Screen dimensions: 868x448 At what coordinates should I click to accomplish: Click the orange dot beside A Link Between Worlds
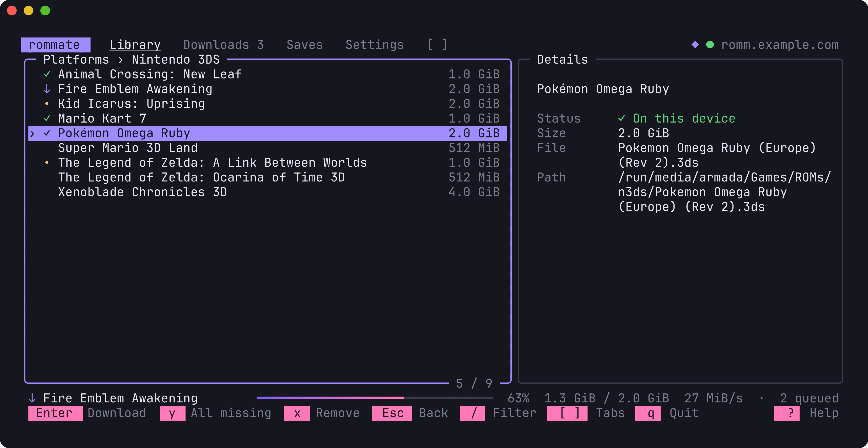(x=47, y=162)
